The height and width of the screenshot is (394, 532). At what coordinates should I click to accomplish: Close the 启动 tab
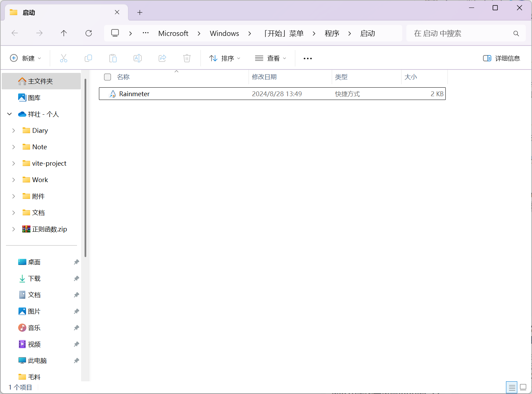[x=117, y=12]
